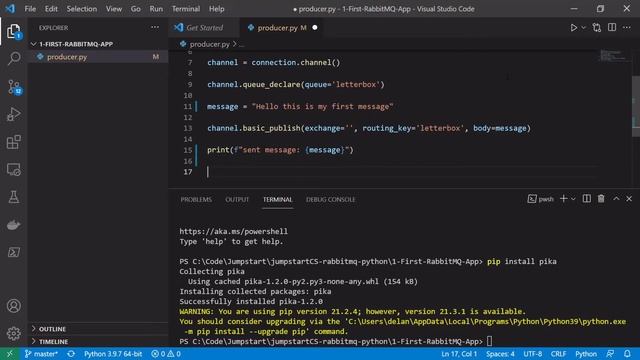
Task: Click the remote window indicator in status bar
Action: (9, 354)
